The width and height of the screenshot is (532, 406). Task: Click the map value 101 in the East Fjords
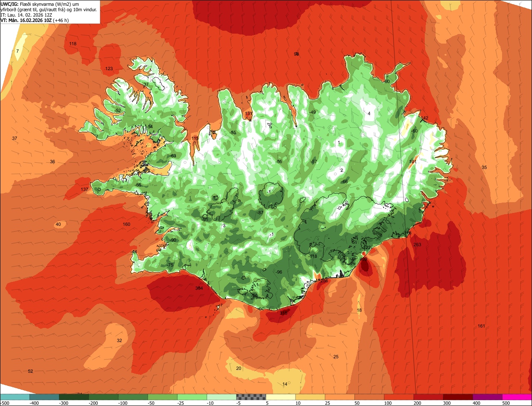click(x=412, y=162)
